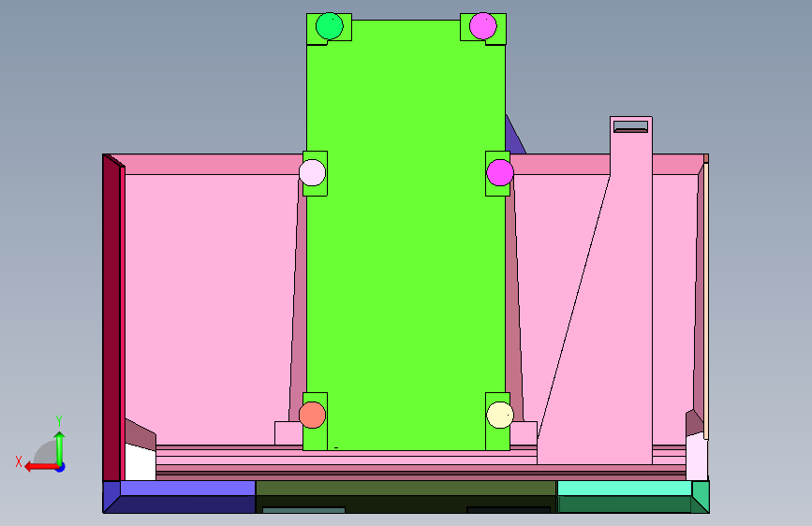Select the olive green bar at bottom center
The height and width of the screenshot is (526, 812).
pos(406,489)
